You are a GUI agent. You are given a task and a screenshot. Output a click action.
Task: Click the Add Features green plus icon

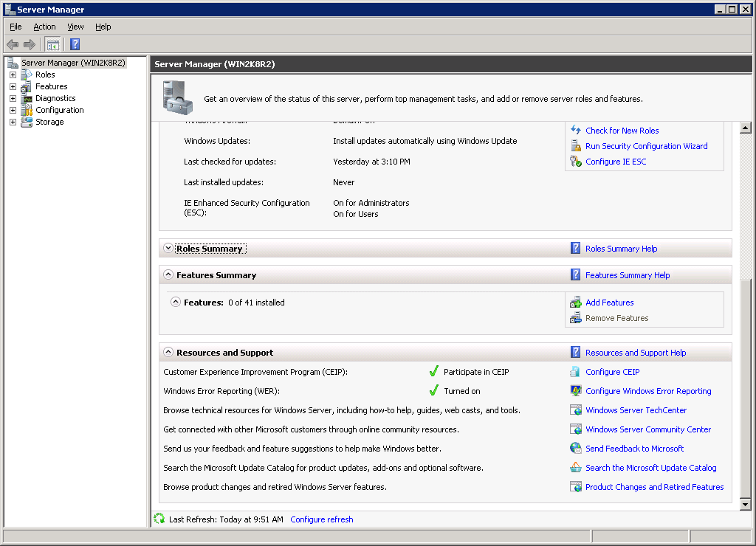click(576, 303)
